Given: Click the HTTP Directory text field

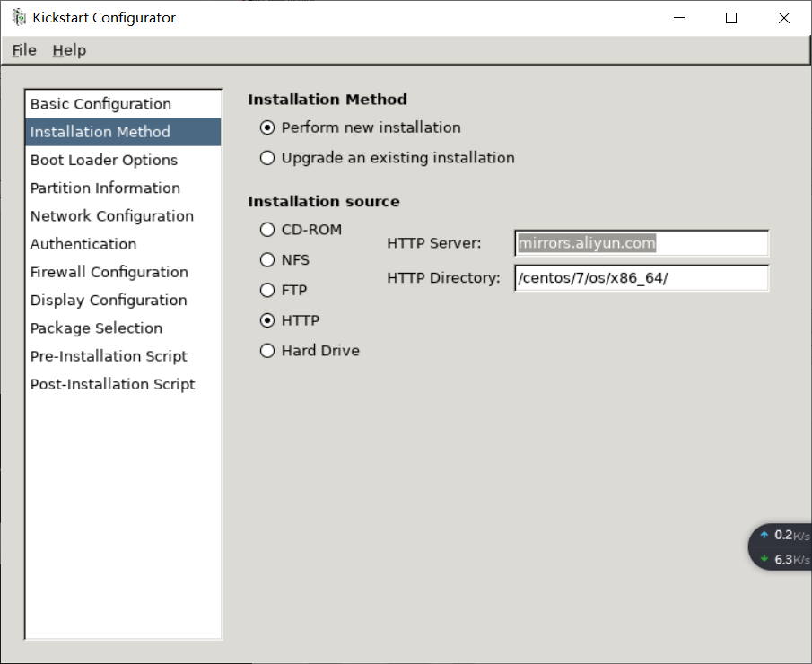Looking at the screenshot, I should tap(642, 278).
